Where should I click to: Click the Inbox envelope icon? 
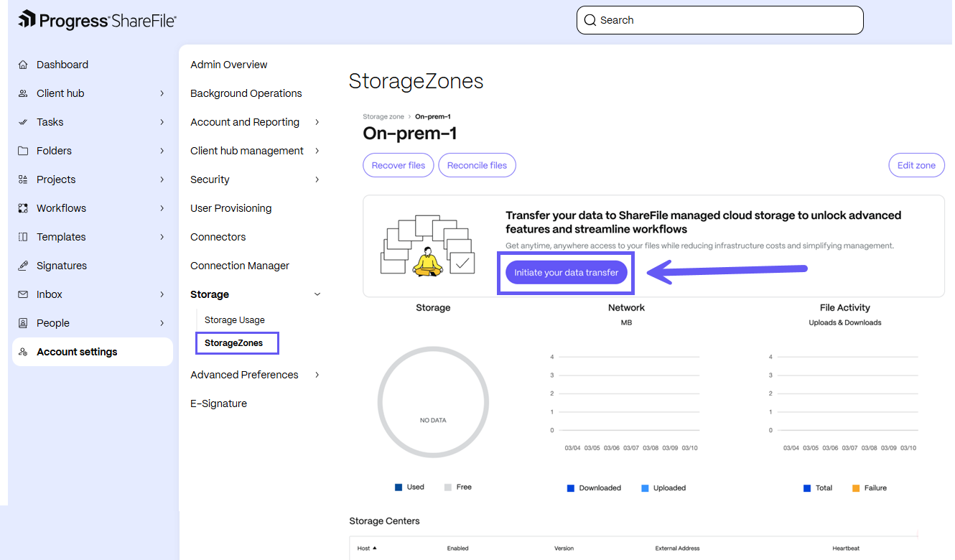pos(23,294)
